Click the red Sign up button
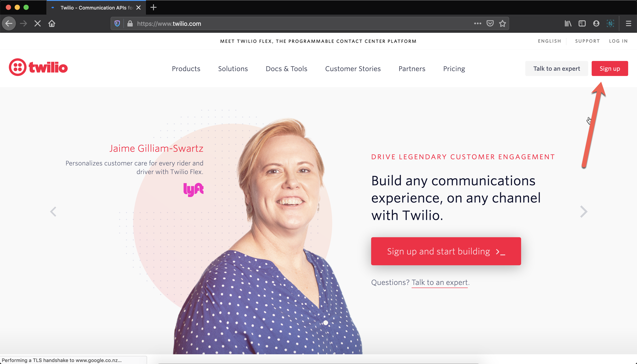 [x=610, y=68]
